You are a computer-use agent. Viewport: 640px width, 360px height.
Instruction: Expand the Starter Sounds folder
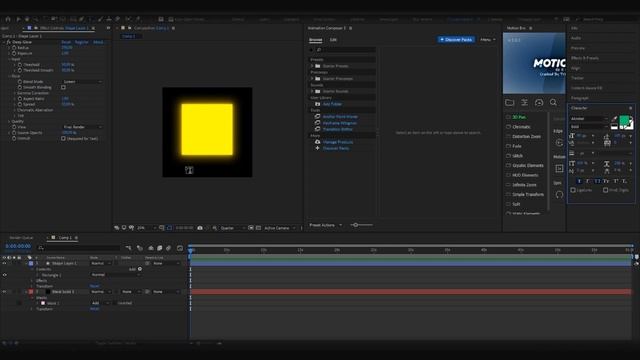pyautogui.click(x=312, y=91)
